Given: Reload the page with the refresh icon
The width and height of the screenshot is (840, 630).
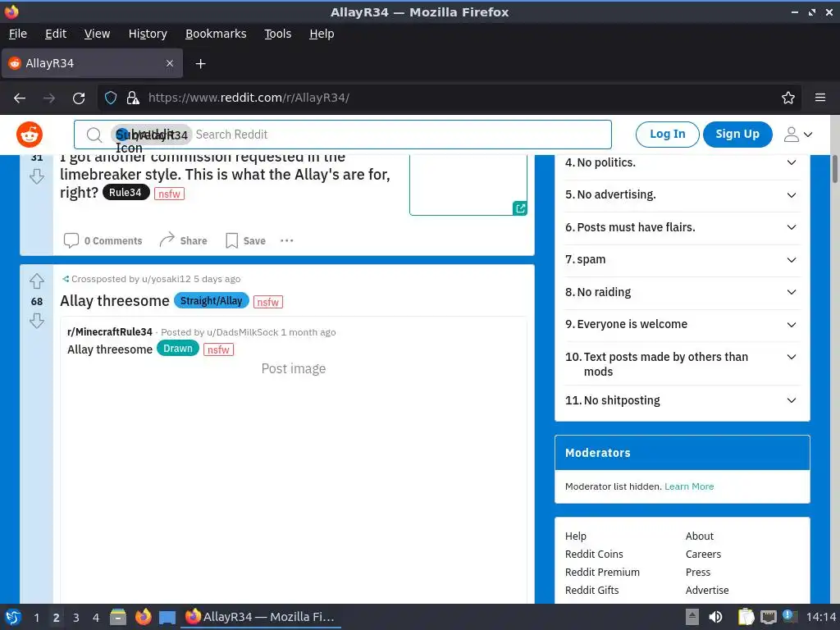Looking at the screenshot, I should [79, 98].
